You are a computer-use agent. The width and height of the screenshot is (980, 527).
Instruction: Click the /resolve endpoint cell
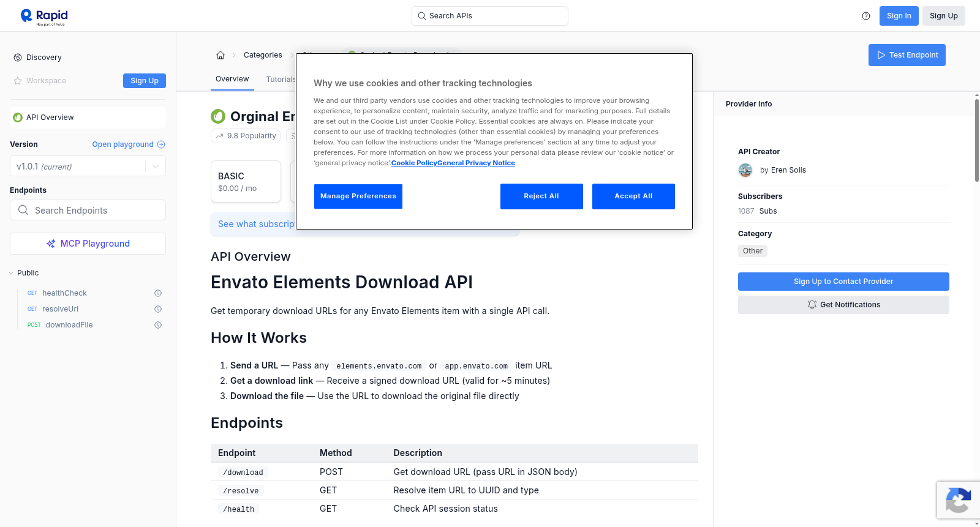click(241, 491)
